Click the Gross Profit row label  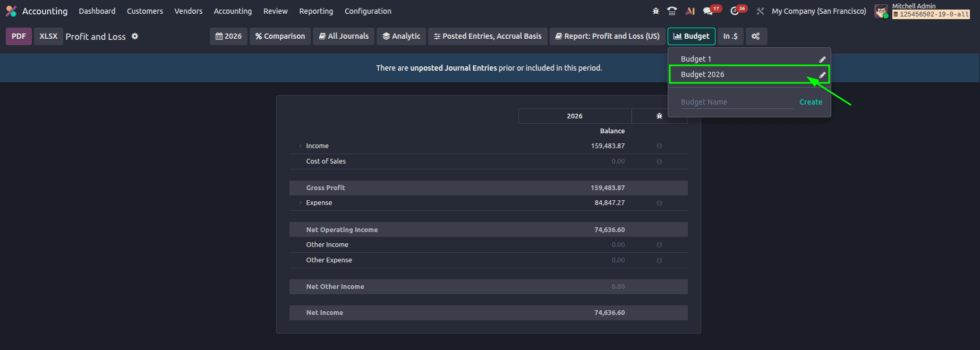326,188
